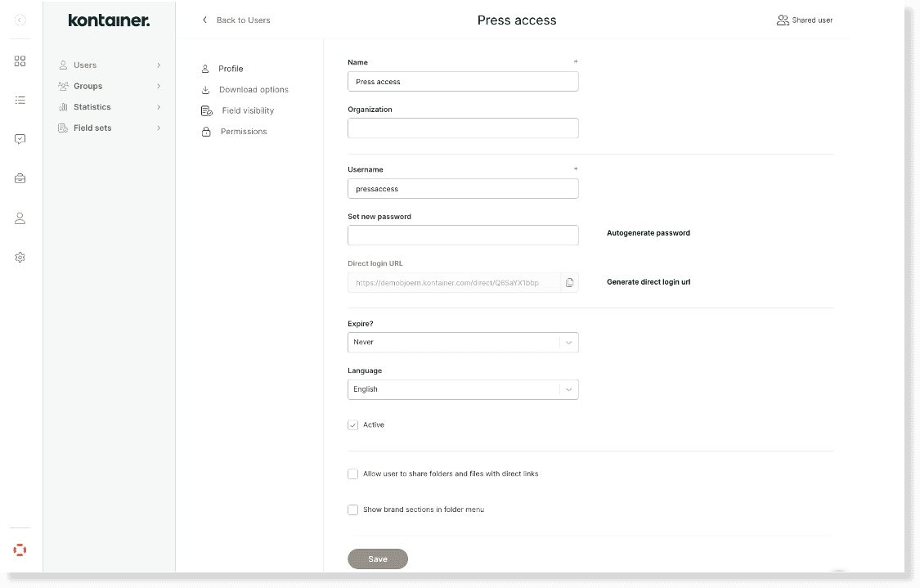Viewport: 920px width, 588px height.
Task: Check Show brand sections in folder menu
Action: tap(353, 509)
